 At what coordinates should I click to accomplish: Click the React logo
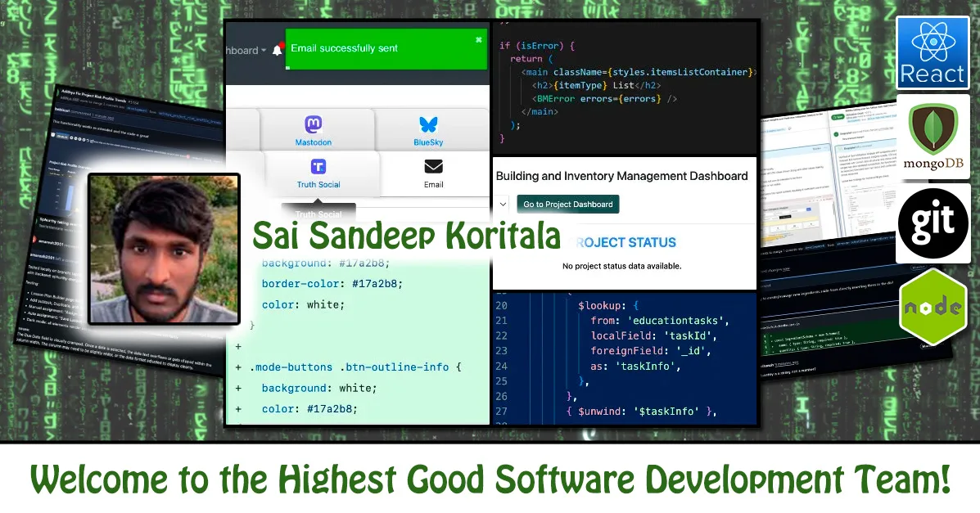[x=933, y=53]
